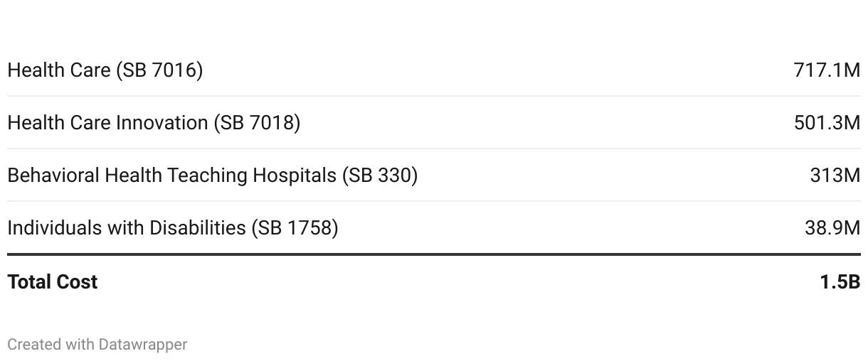Select the 38.9M cost value

pyautogui.click(x=832, y=228)
